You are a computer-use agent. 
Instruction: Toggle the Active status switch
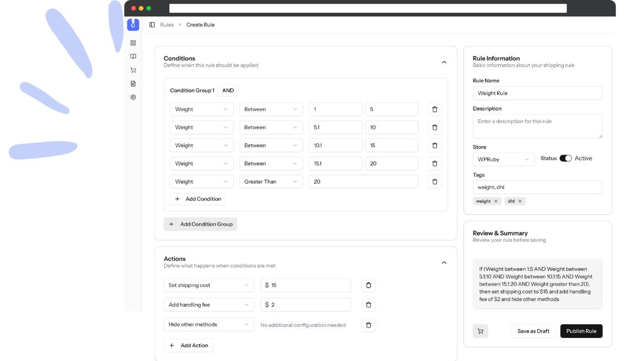(x=565, y=158)
